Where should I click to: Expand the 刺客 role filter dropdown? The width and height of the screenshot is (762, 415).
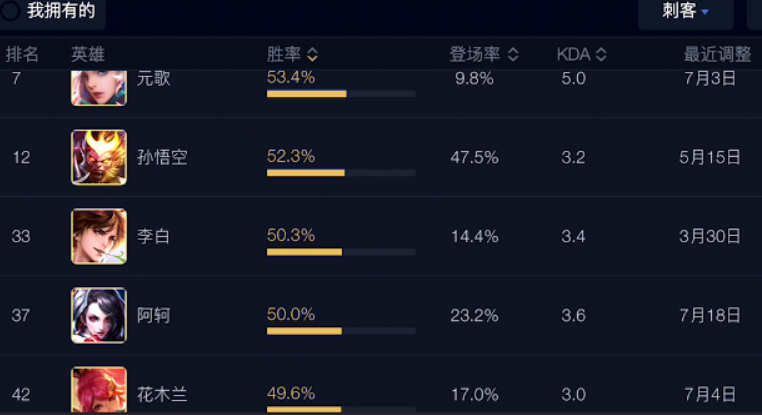(x=685, y=11)
